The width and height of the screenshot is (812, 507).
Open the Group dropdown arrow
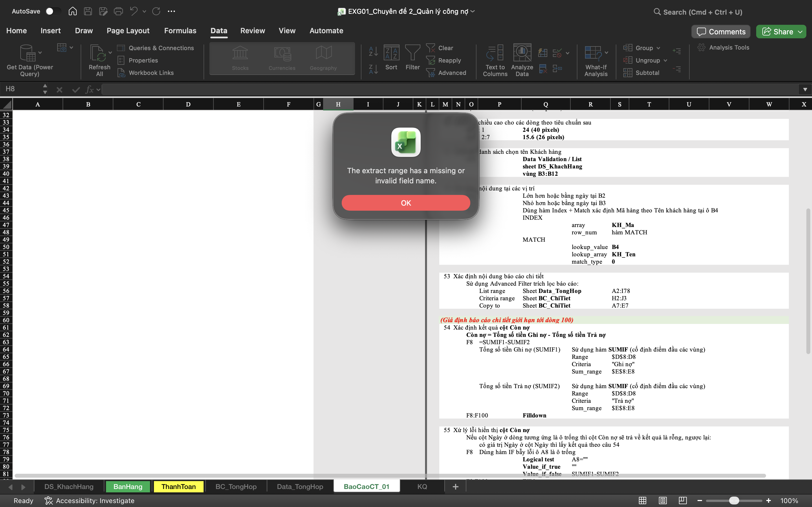click(x=658, y=48)
